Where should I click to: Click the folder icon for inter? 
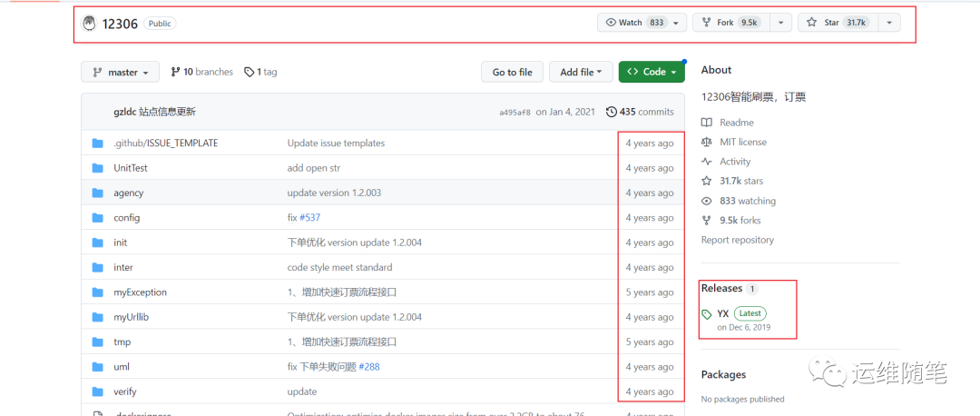pos(97,268)
